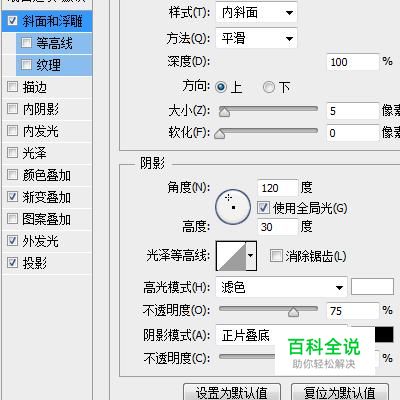
Task: Tick the 图案叠加 checkbox
Action: pos(12,219)
